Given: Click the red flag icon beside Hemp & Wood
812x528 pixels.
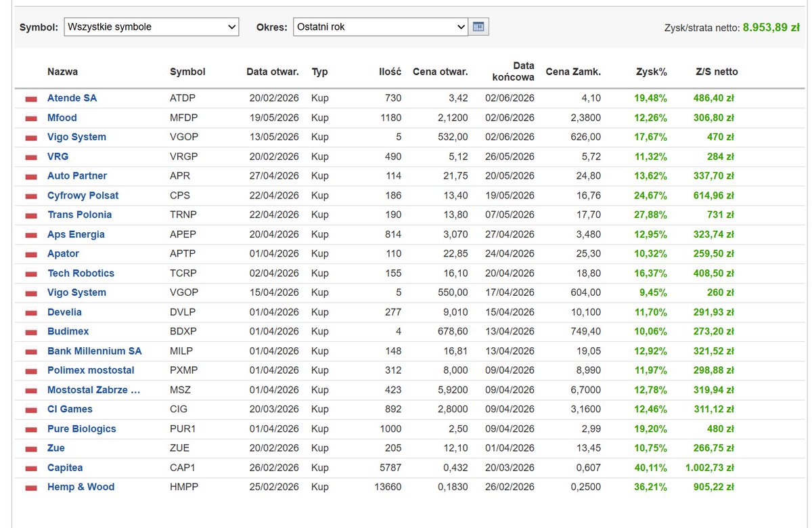Looking at the screenshot, I should pos(31,488).
